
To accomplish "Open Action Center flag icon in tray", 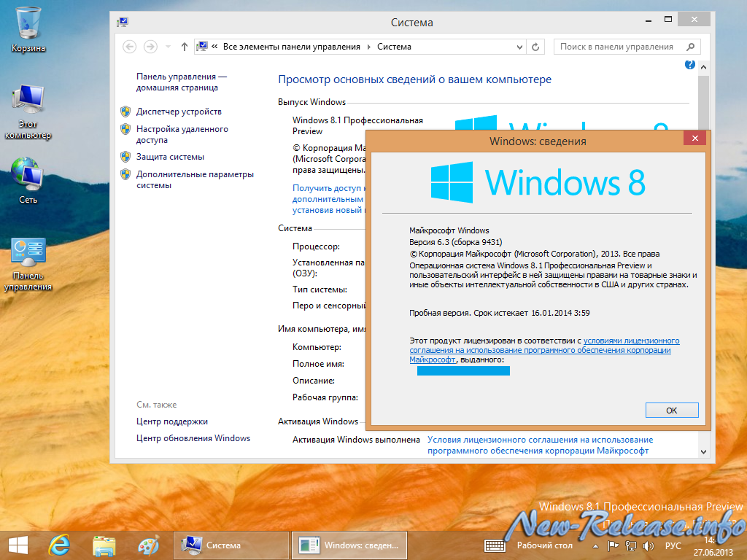I will point(613,545).
